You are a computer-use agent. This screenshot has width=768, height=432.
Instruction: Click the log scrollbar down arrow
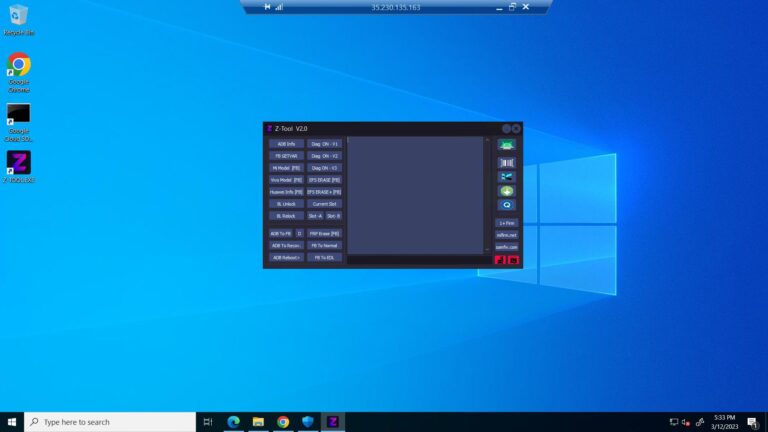487,250
